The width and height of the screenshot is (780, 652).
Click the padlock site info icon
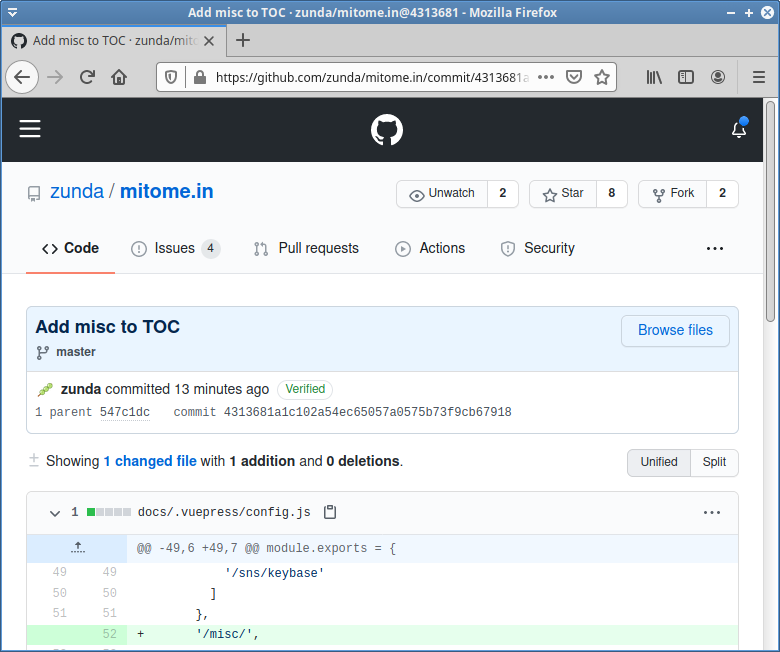coord(200,77)
